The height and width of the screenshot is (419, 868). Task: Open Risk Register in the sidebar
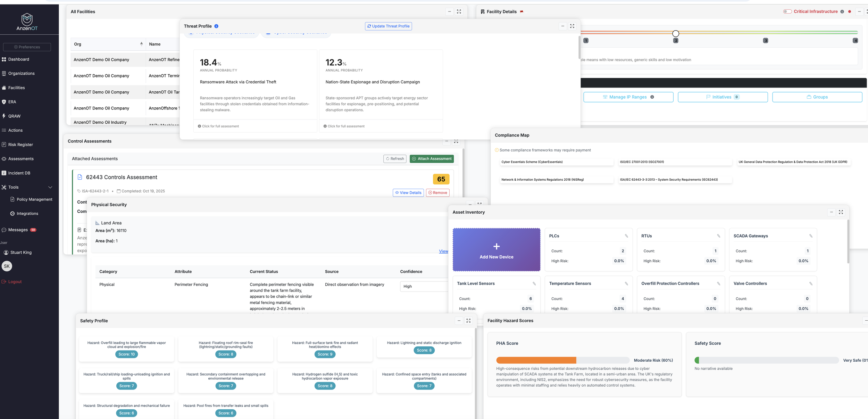[x=20, y=145]
